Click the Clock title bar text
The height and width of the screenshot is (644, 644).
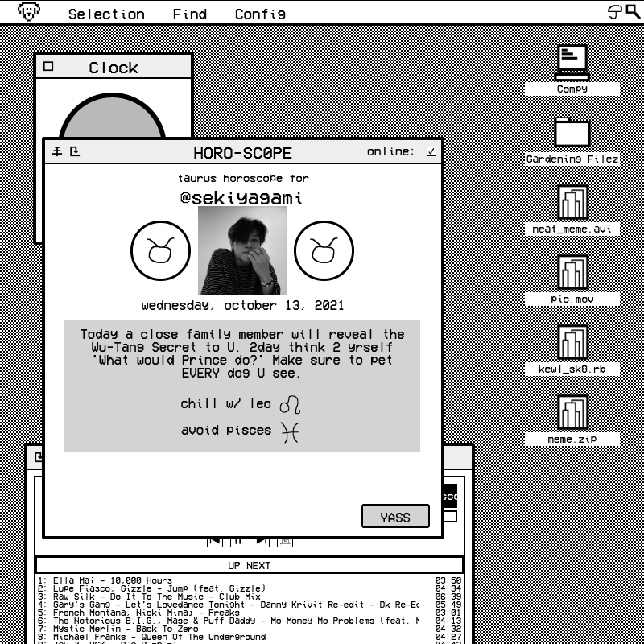pyautogui.click(x=114, y=68)
